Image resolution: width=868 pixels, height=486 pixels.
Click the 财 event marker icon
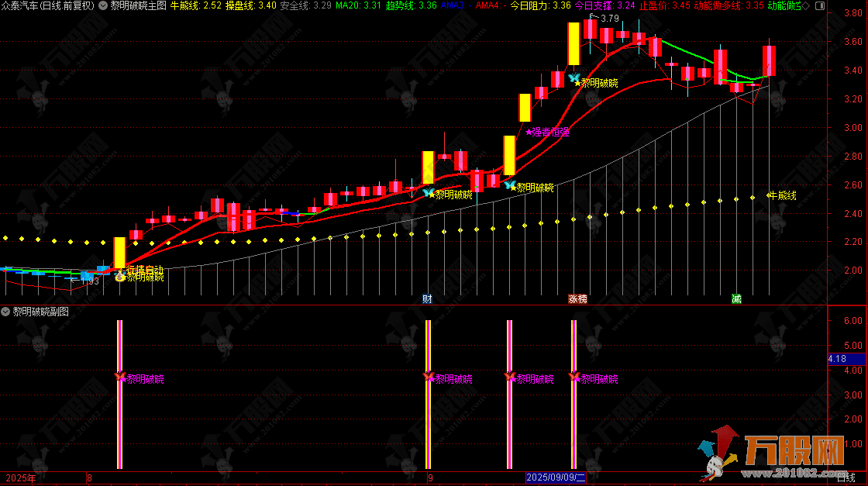[x=427, y=298]
